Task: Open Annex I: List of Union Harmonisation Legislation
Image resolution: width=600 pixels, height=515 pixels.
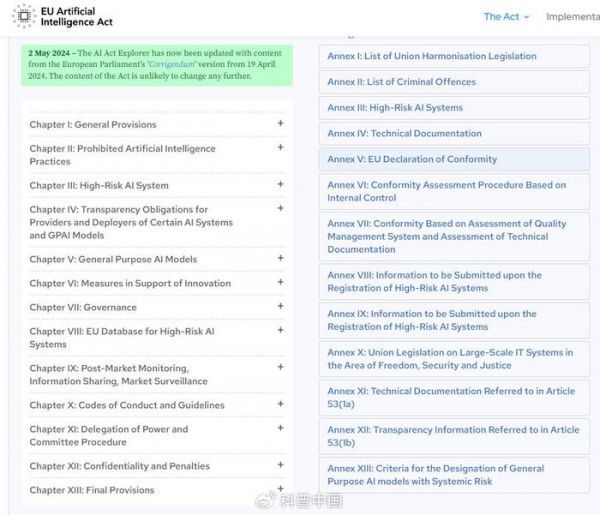Action: coord(432,56)
